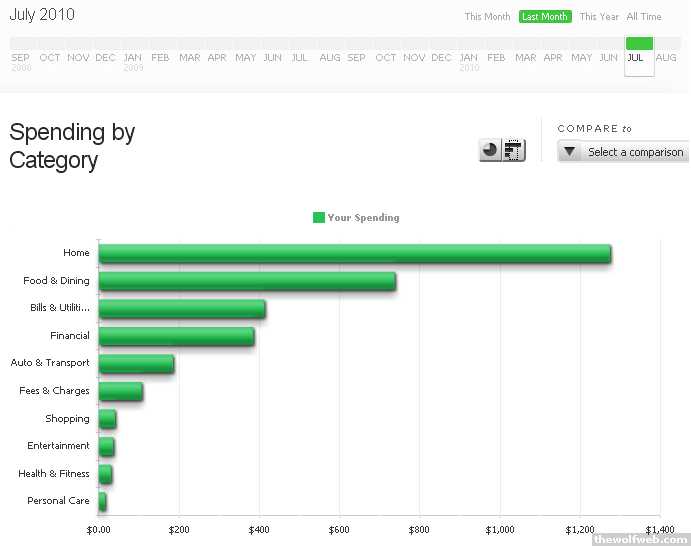Show spending for All Time
The image size is (691, 546).
click(x=644, y=17)
